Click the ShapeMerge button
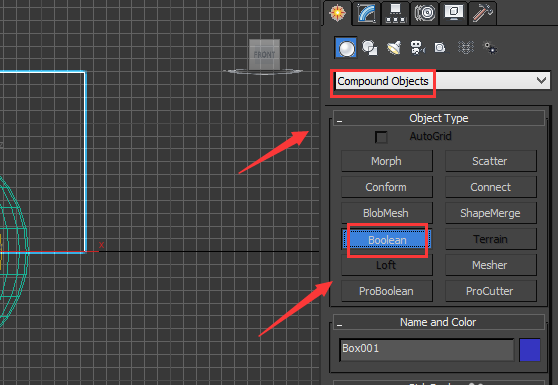 click(x=491, y=213)
